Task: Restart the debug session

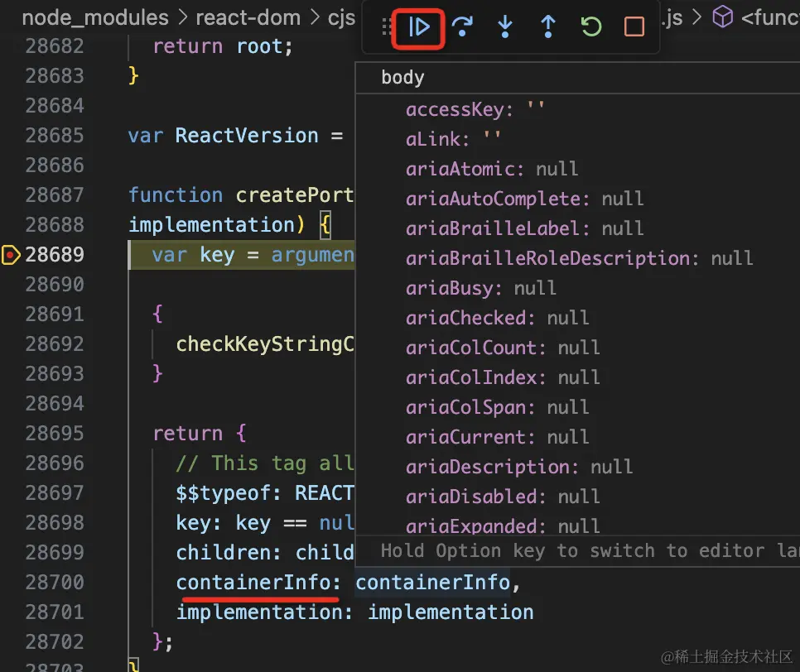Action: [x=590, y=26]
